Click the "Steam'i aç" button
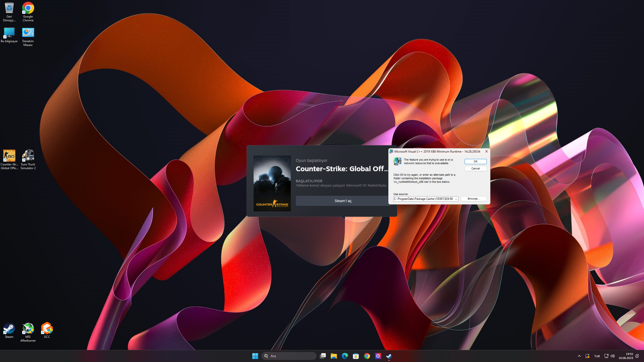The height and width of the screenshot is (362, 644). pos(343,201)
